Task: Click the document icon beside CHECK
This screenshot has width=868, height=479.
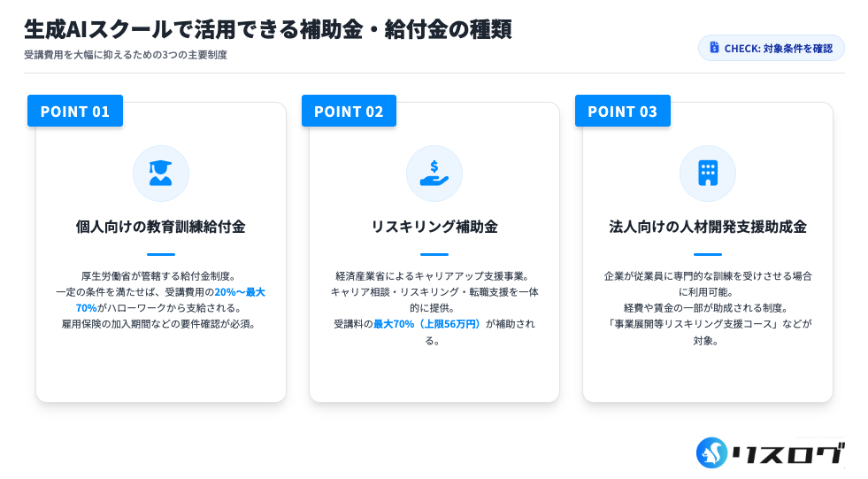Action: 714,48
